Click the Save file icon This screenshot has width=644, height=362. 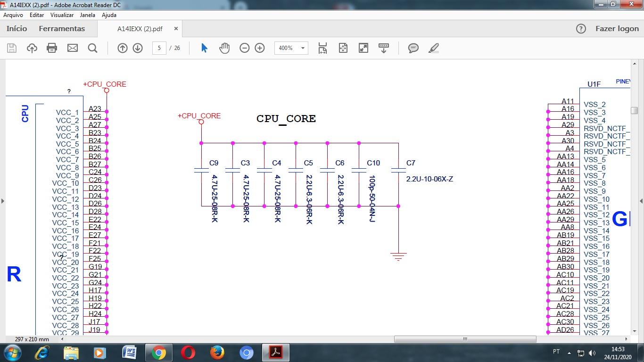tap(12, 48)
